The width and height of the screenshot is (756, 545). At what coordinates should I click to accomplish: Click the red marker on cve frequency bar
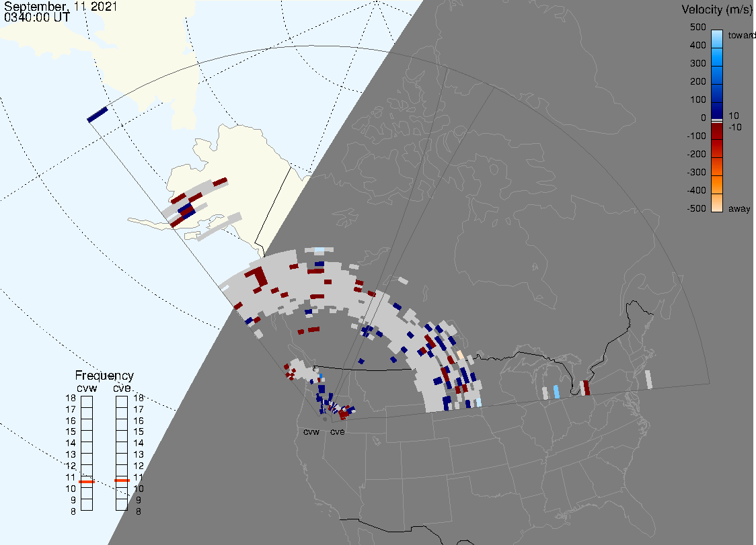coord(122,480)
